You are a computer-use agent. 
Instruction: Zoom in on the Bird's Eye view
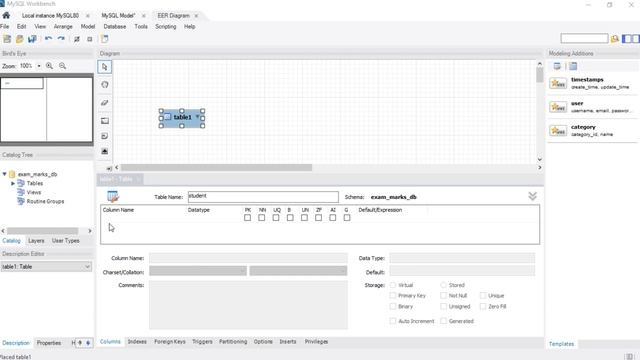click(x=49, y=66)
